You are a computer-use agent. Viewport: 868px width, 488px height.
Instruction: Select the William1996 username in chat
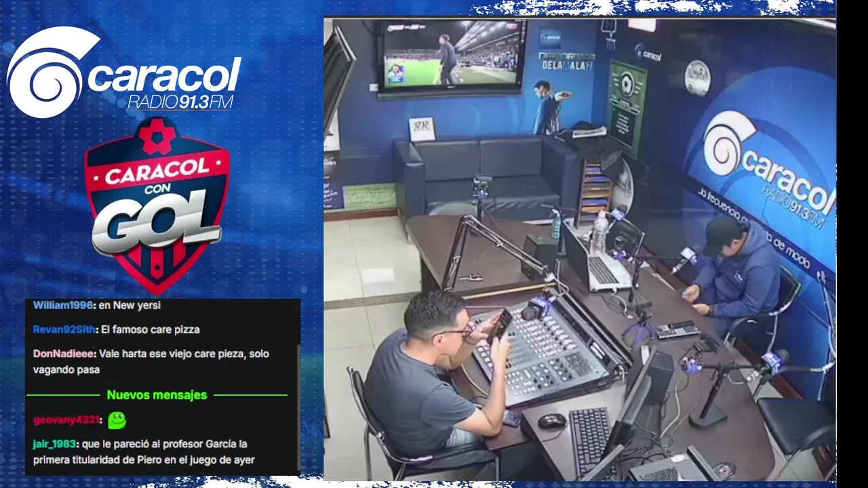point(63,306)
